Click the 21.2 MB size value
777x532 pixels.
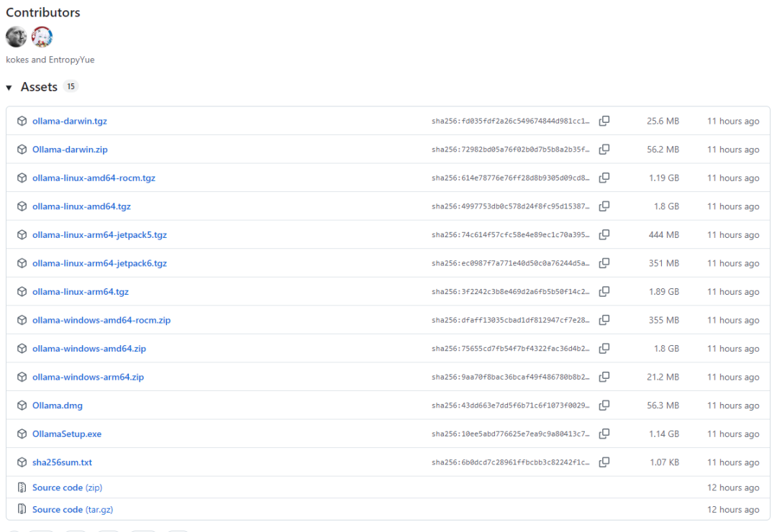click(663, 377)
